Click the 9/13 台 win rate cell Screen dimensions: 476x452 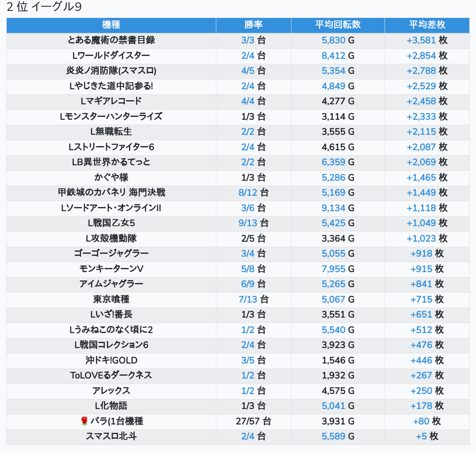coord(253,223)
